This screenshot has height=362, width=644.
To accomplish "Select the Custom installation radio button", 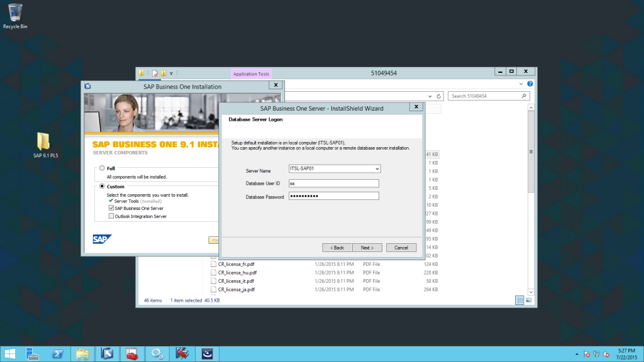I will tap(102, 186).
